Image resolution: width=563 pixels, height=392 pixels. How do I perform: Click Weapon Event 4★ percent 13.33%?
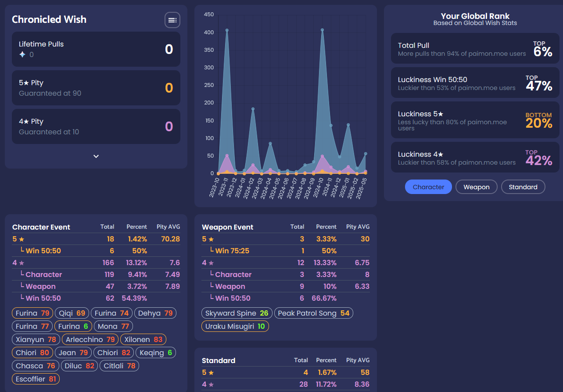point(326,263)
